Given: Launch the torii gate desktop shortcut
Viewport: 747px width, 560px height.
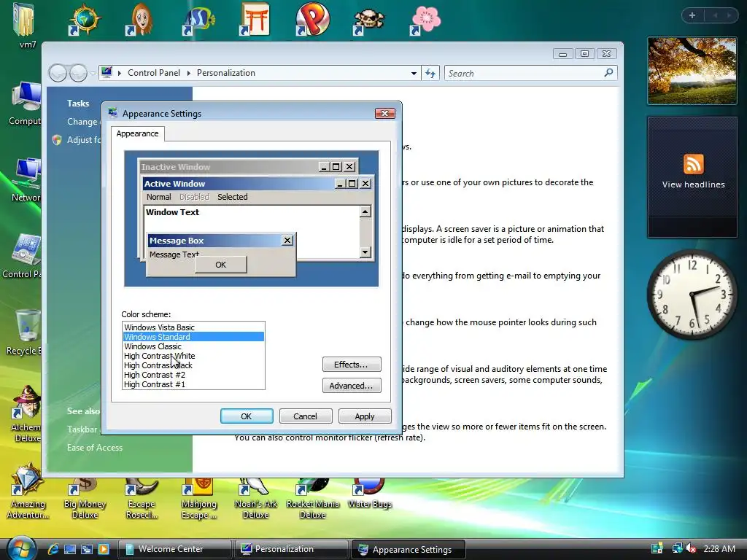Looking at the screenshot, I should 255,19.
